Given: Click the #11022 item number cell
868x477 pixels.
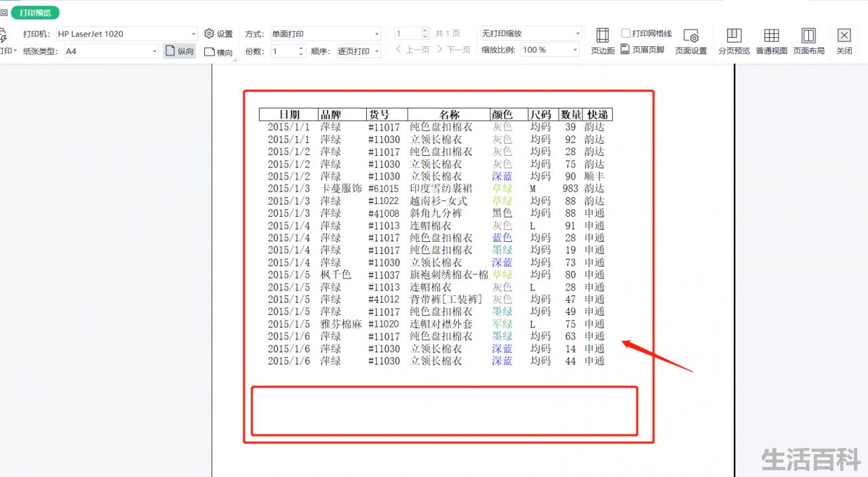Looking at the screenshot, I should tap(384, 201).
